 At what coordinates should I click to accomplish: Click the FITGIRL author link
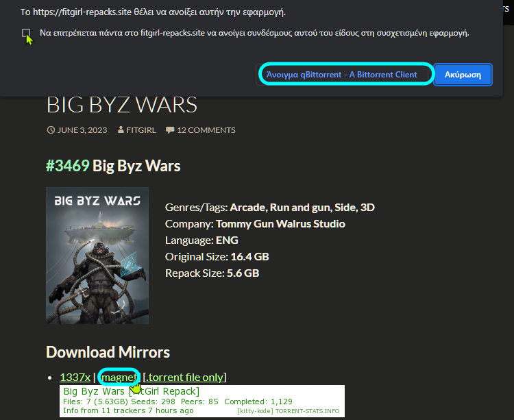coord(141,130)
